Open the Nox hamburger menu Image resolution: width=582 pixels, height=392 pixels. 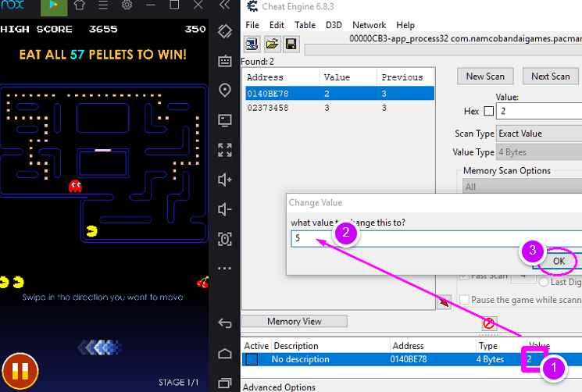103,5
